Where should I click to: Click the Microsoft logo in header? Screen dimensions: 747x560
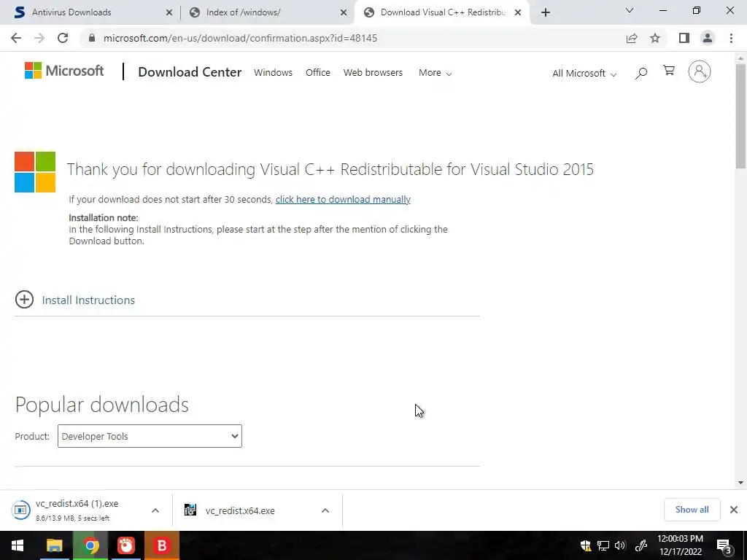tap(64, 71)
